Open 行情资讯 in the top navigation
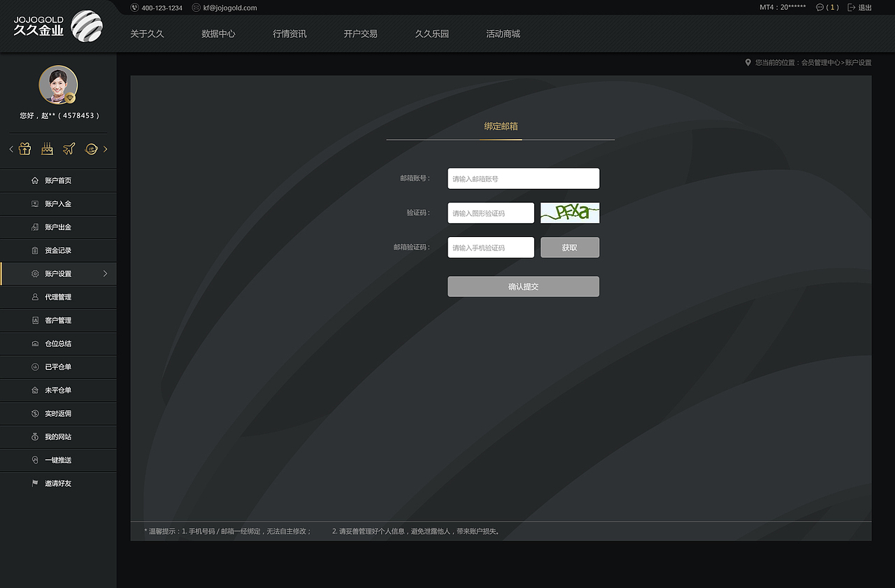This screenshot has width=895, height=588. coord(289,34)
